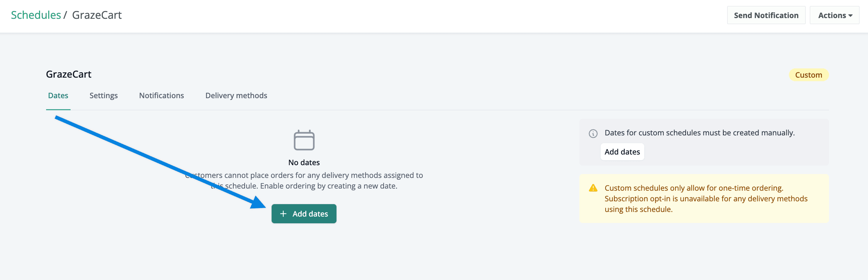The image size is (868, 280).
Task: Click the yellow warning triangle icon
Action: click(593, 188)
